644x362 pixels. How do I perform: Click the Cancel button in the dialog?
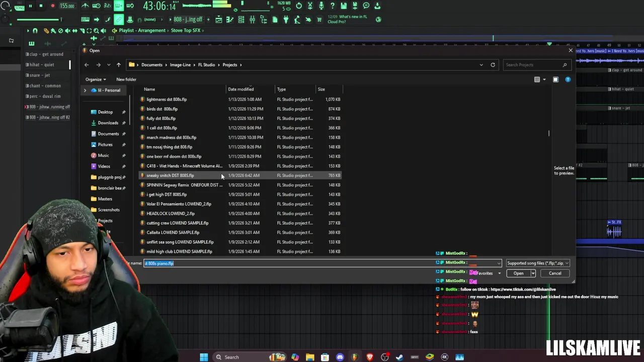click(555, 274)
